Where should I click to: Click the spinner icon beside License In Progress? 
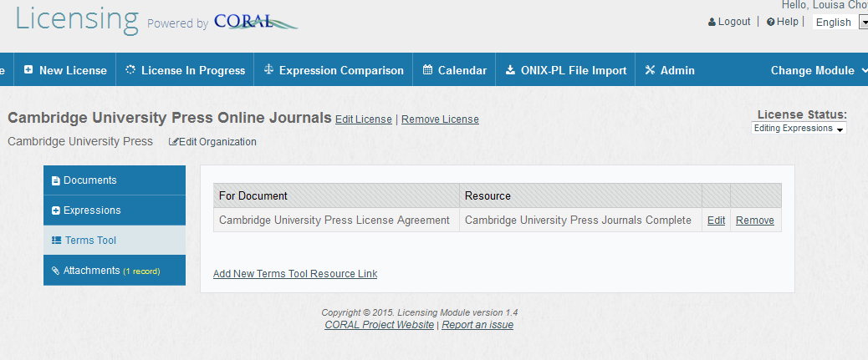(x=130, y=70)
